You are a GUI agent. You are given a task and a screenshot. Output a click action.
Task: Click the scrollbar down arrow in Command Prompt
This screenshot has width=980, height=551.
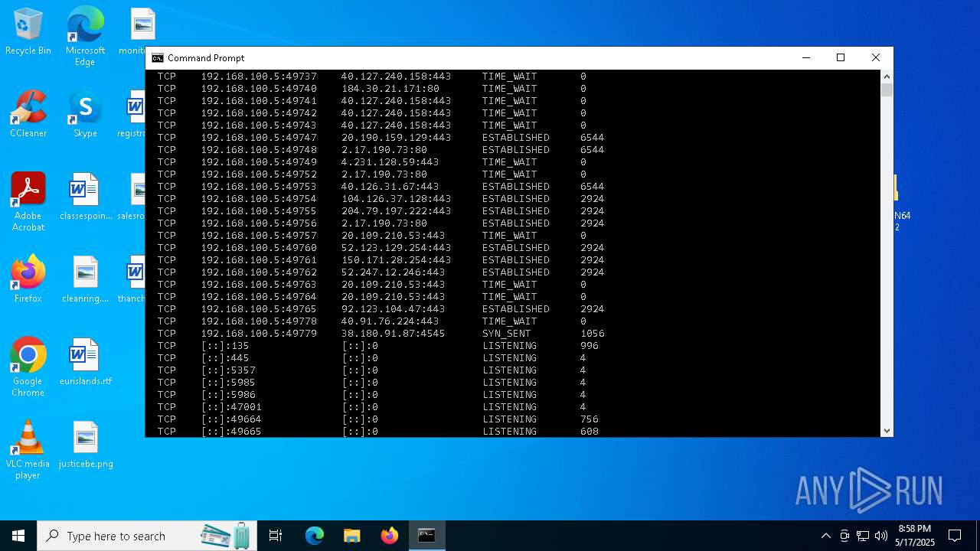pyautogui.click(x=887, y=431)
